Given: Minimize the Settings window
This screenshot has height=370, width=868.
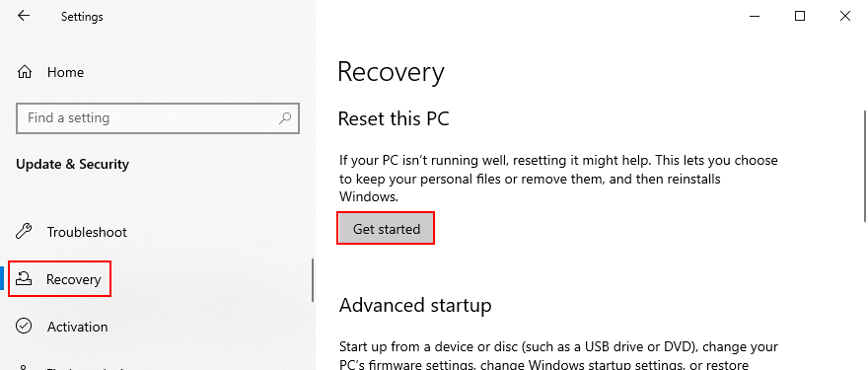Looking at the screenshot, I should coord(754,16).
